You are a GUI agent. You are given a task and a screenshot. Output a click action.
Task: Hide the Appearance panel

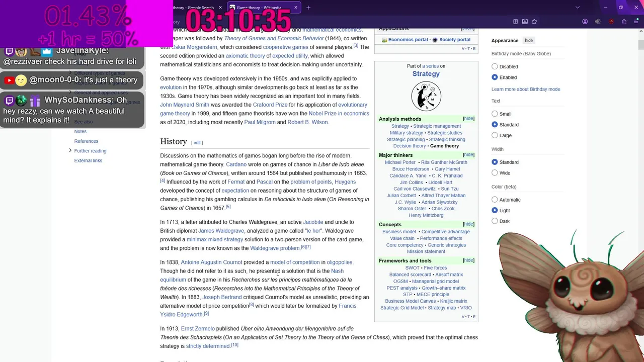[529, 40]
